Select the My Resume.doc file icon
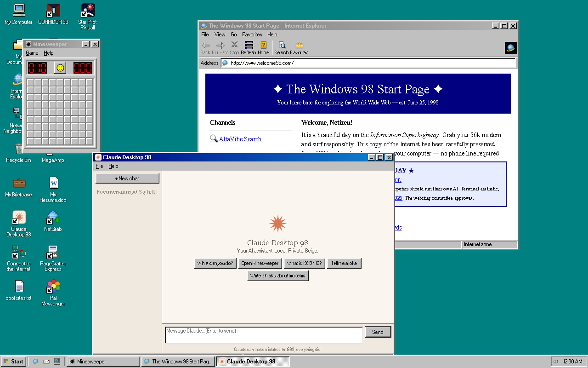This screenshot has height=368, width=588. [x=53, y=190]
